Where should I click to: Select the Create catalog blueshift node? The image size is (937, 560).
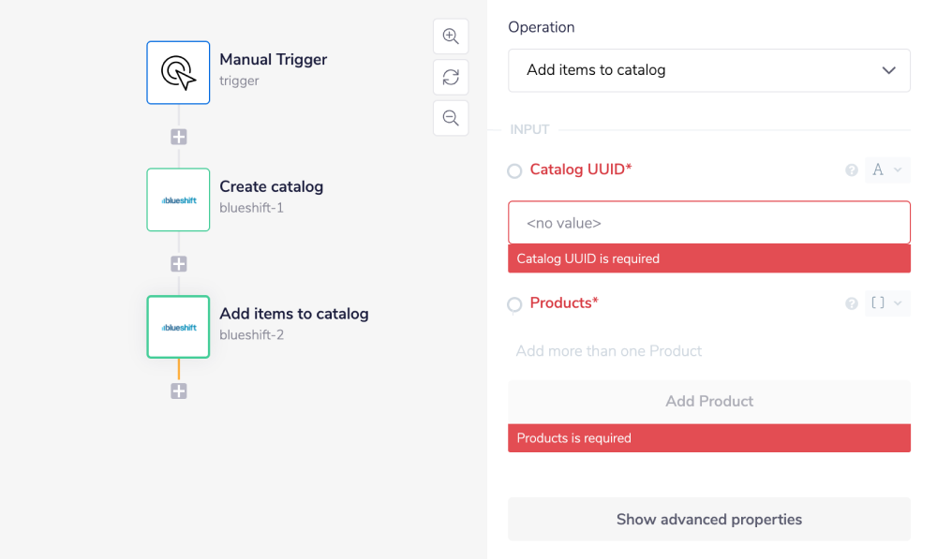(x=178, y=199)
